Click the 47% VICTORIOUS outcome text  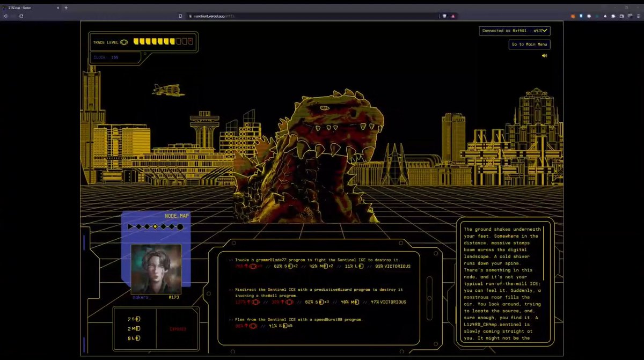pos(389,302)
